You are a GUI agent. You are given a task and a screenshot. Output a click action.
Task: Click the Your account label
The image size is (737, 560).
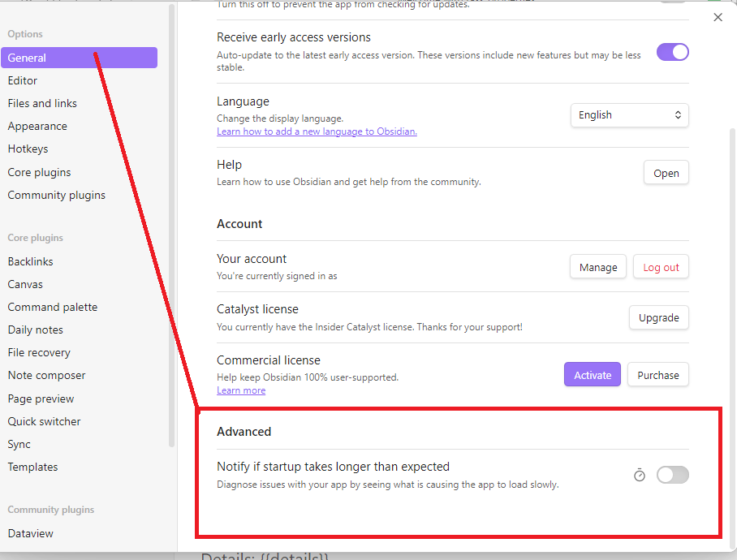(x=252, y=259)
